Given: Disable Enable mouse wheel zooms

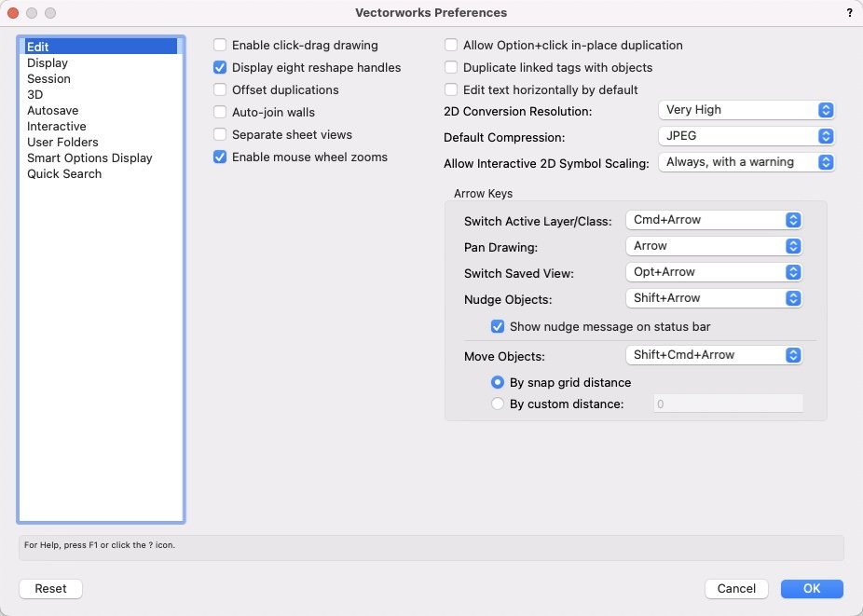Looking at the screenshot, I should pyautogui.click(x=220, y=157).
